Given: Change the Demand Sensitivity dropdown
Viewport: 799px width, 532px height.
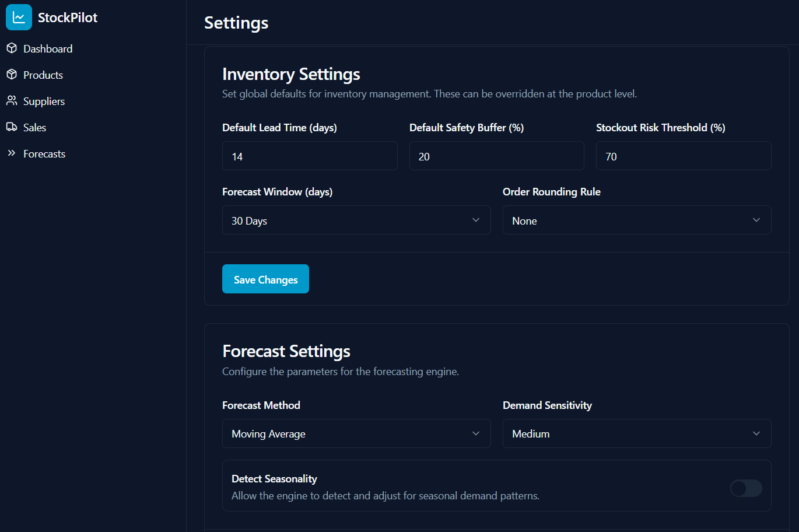Looking at the screenshot, I should point(637,433).
